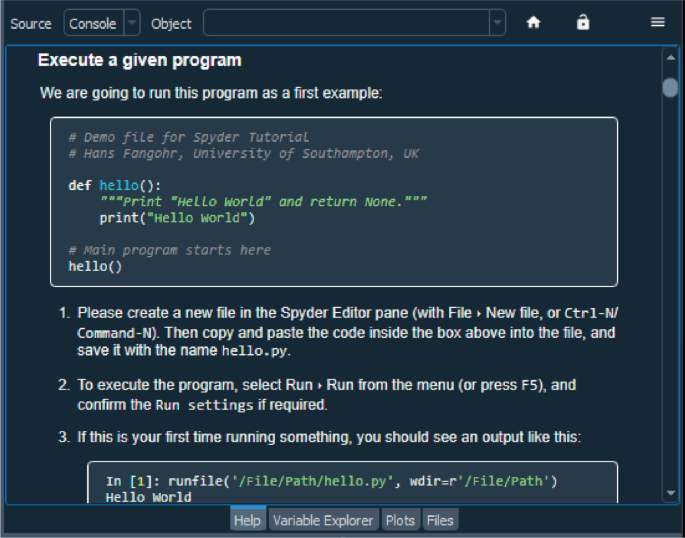Click the 'Execute a given program' heading

(139, 61)
